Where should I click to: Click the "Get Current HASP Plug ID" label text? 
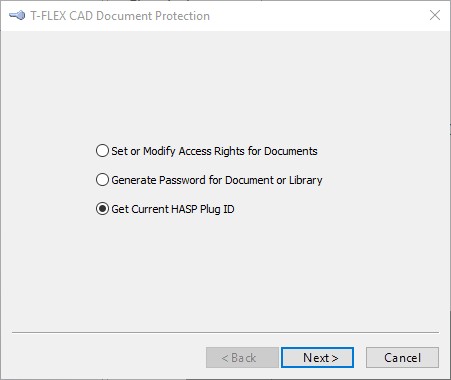pyautogui.click(x=173, y=209)
